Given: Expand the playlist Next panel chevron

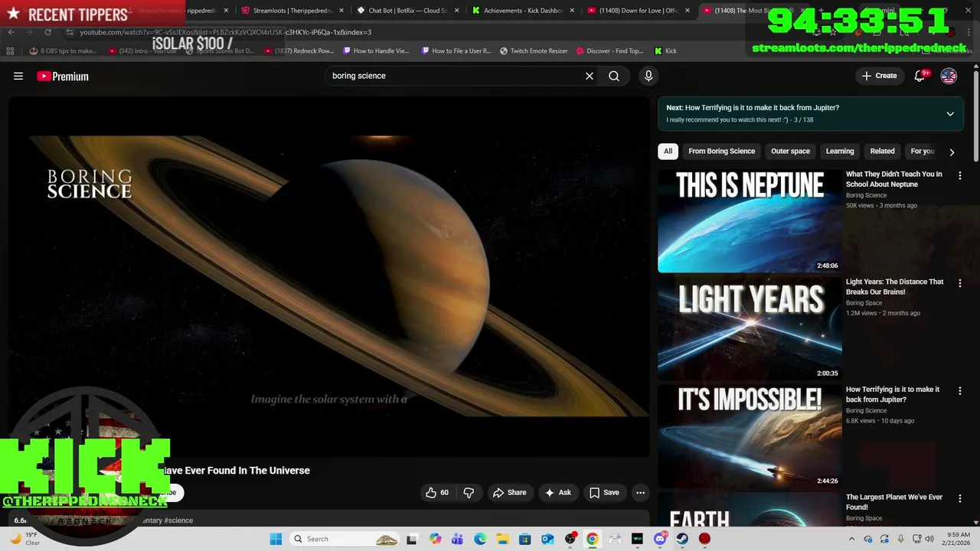Looking at the screenshot, I should point(950,114).
